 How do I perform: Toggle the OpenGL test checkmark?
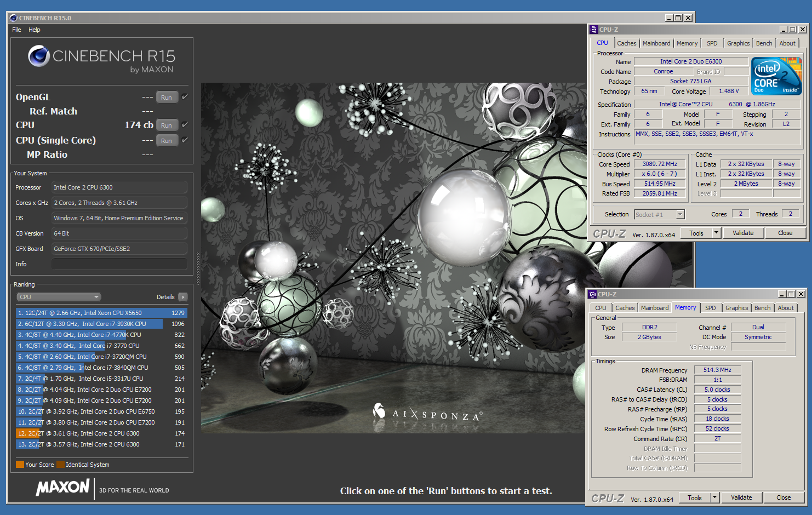pos(185,97)
